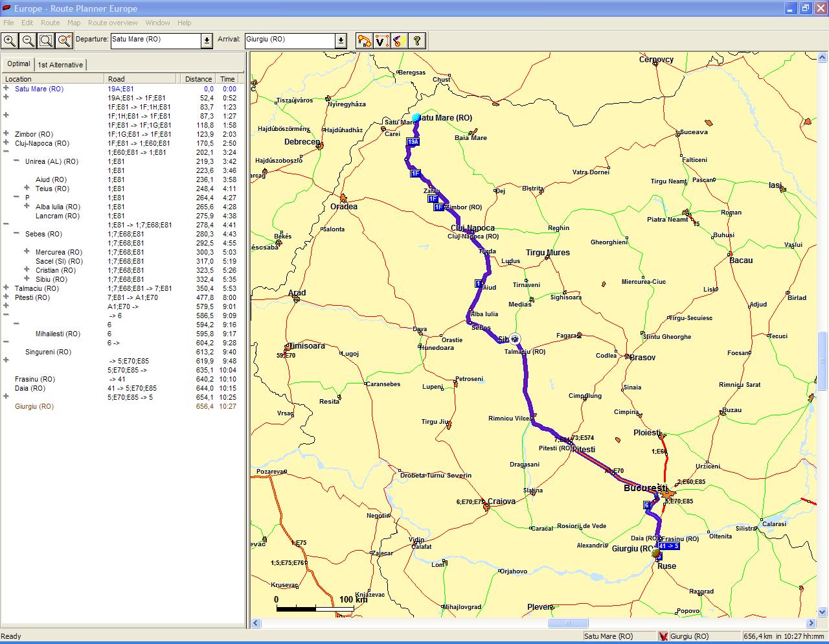Image resolution: width=829 pixels, height=644 pixels.
Task: Open the Departure dropdown list
Action: tap(207, 41)
